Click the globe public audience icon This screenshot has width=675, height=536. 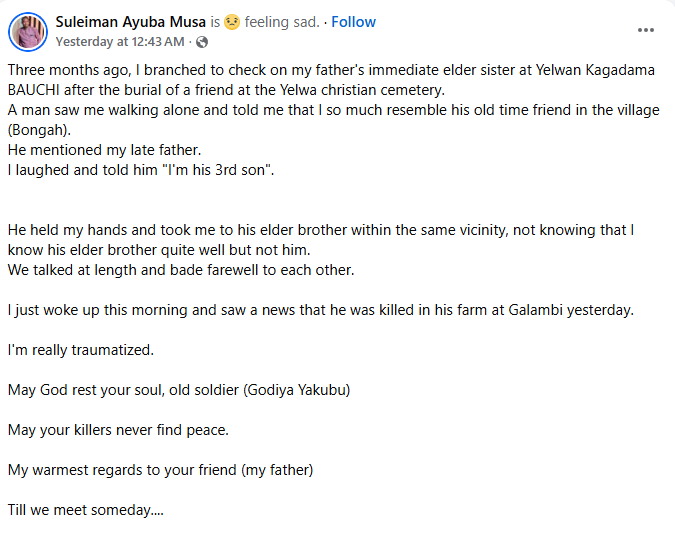pos(203,42)
